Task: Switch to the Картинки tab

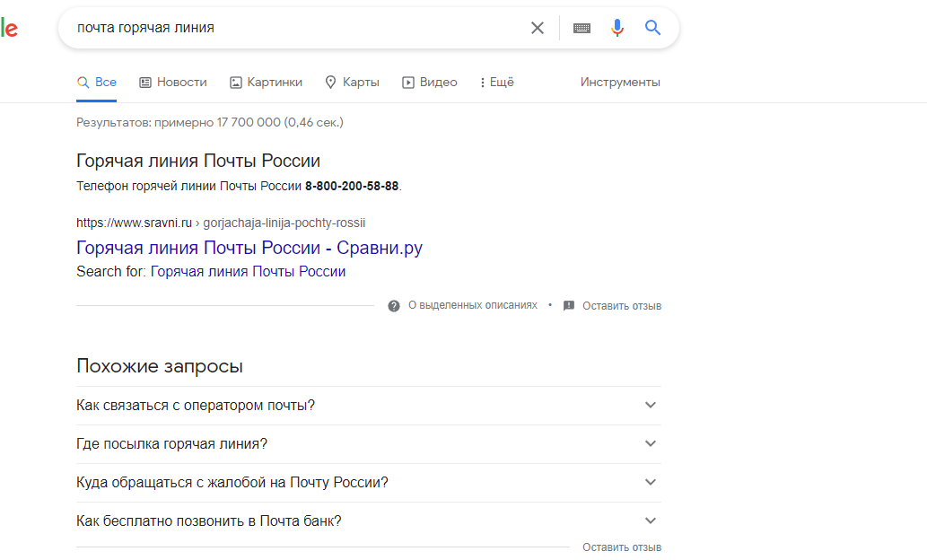Action: tap(266, 83)
